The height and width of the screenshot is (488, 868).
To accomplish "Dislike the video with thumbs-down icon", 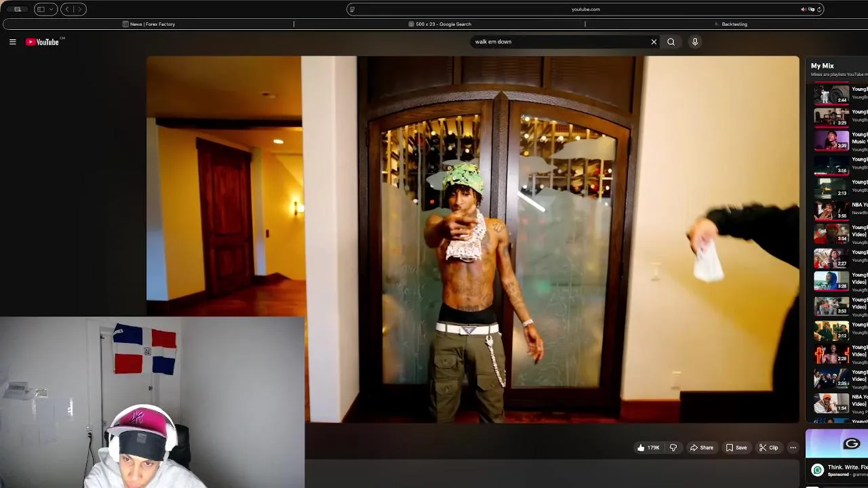I will 673,447.
